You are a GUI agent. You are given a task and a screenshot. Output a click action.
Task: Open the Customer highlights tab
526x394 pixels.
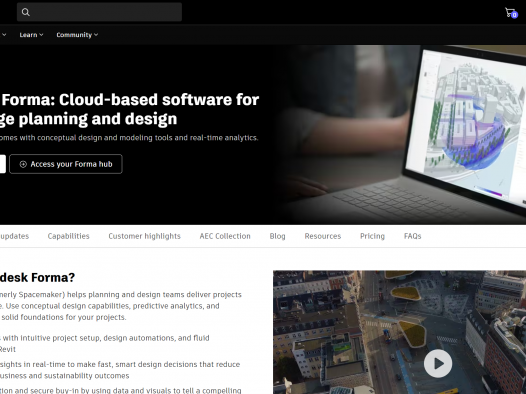144,236
